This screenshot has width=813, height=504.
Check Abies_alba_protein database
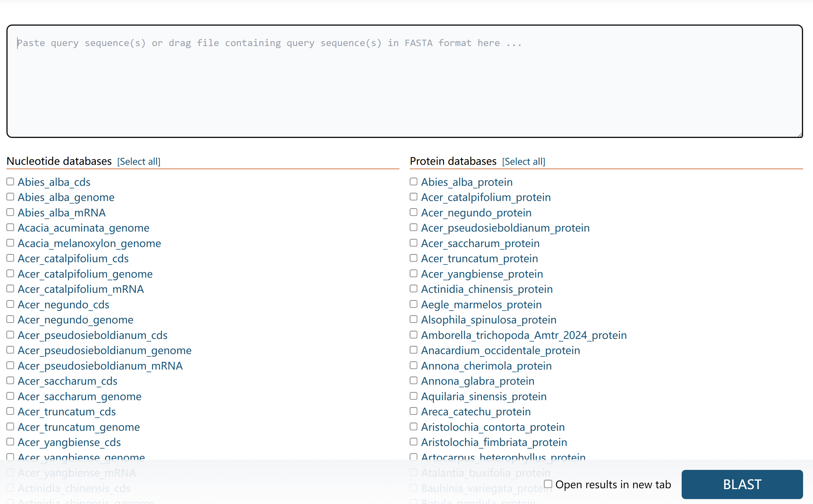click(414, 182)
